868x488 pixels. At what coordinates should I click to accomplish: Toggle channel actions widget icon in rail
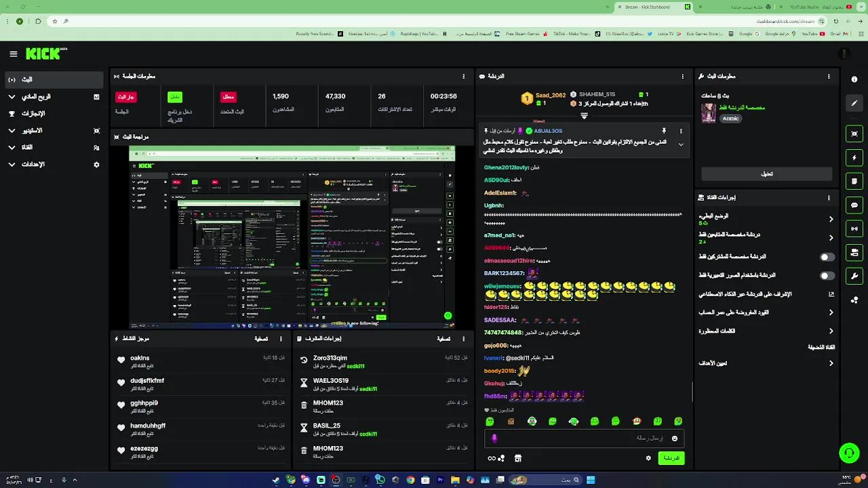click(x=854, y=253)
